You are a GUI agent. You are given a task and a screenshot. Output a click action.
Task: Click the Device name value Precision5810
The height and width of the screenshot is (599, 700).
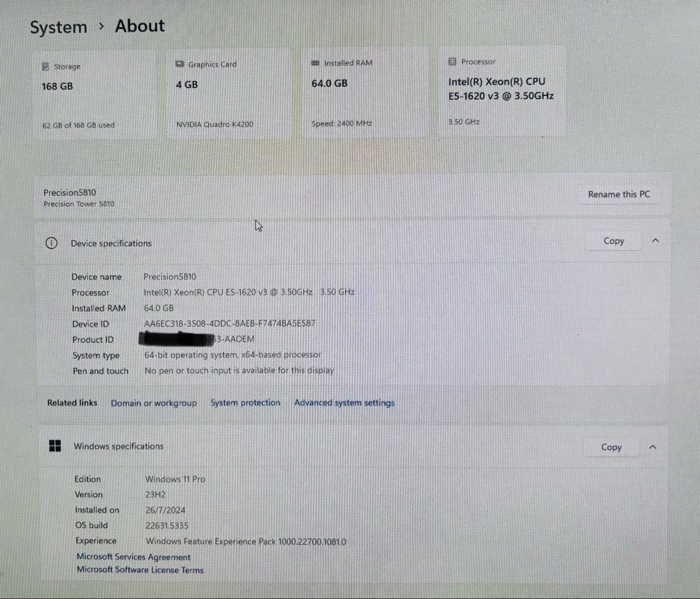tap(170, 277)
